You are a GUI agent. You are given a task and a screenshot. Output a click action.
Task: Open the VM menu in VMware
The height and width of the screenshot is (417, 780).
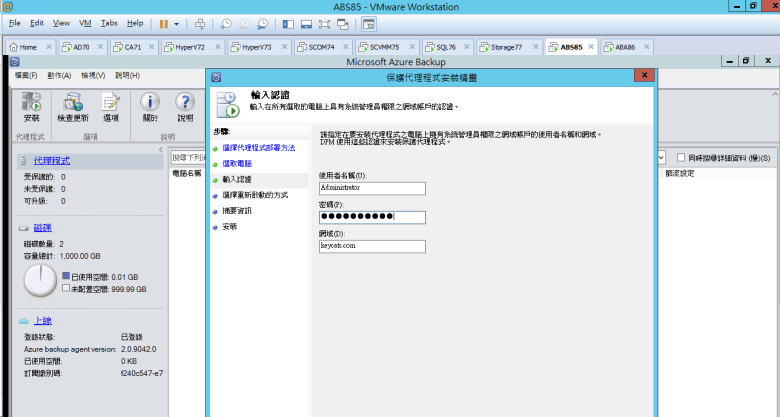click(84, 22)
